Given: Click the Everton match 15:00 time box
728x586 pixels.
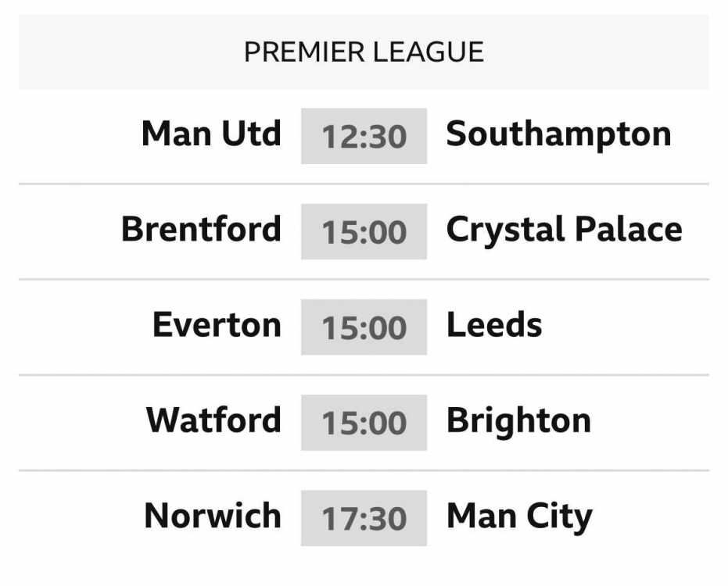Looking at the screenshot, I should pos(364,327).
